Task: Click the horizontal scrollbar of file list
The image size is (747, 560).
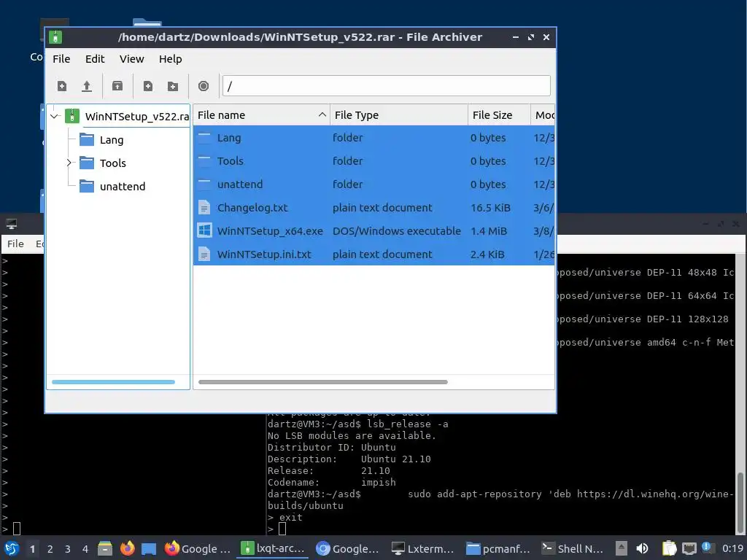Action: [x=323, y=382]
